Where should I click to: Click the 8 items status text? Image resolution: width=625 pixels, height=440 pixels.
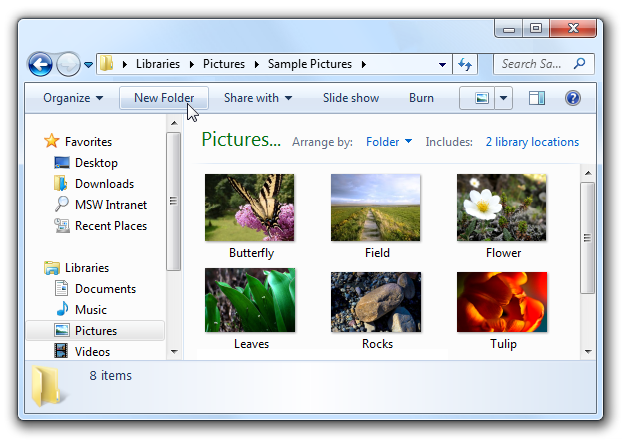pos(110,375)
